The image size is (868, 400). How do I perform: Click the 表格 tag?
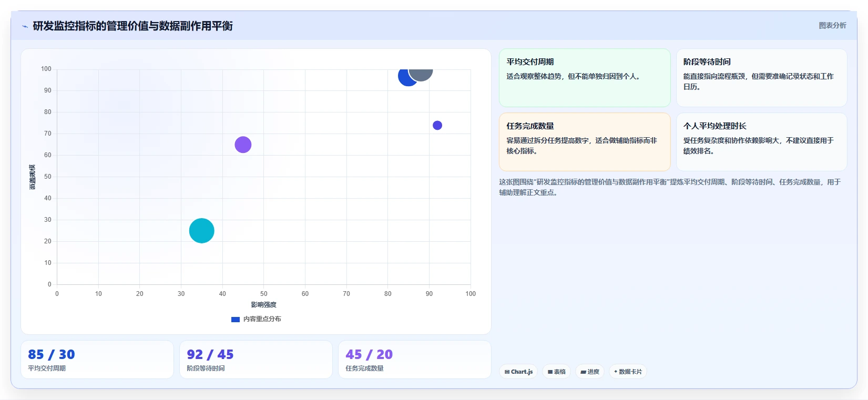[x=556, y=372]
